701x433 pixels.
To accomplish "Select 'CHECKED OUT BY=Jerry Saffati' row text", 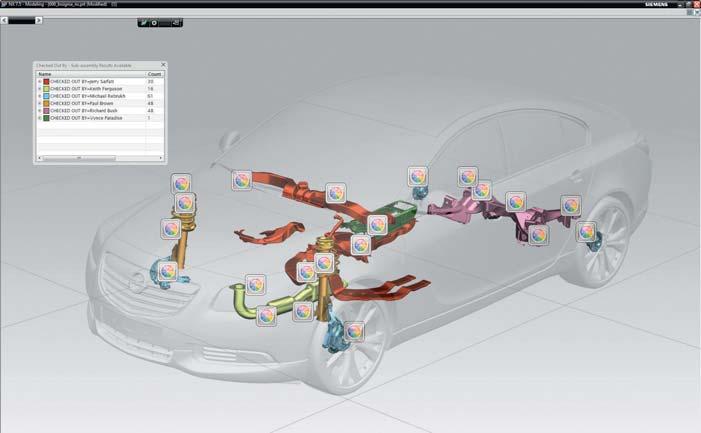I will click(x=82, y=82).
